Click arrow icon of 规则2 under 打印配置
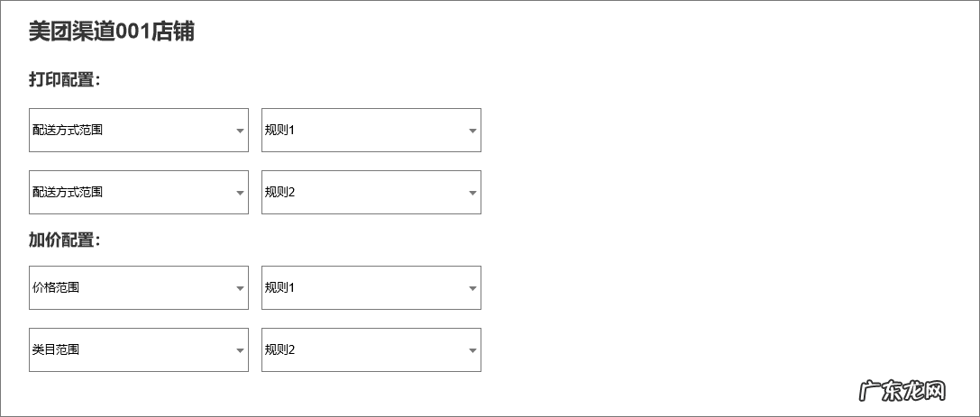The height and width of the screenshot is (417, 980). pos(472,193)
